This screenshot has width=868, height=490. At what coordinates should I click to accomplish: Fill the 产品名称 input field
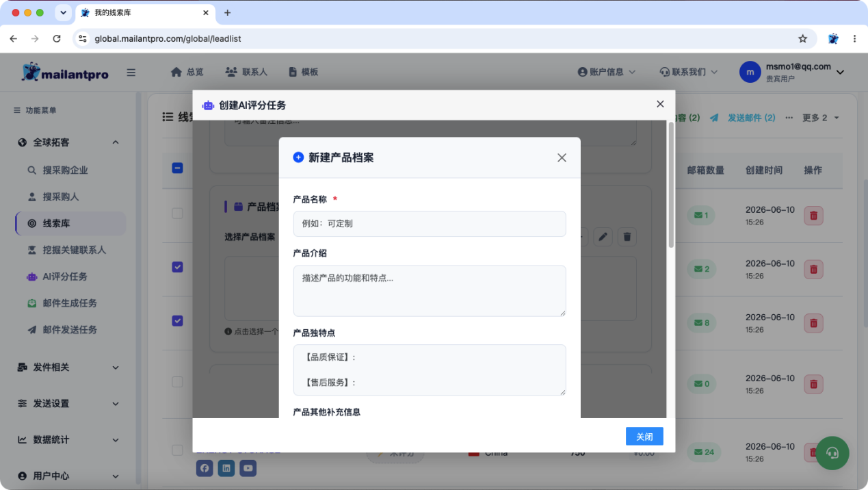point(430,224)
